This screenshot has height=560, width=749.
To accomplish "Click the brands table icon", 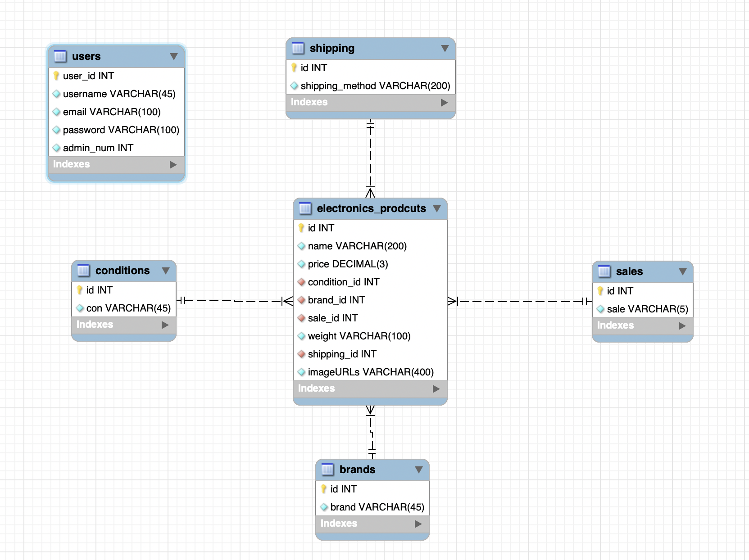I will (327, 470).
